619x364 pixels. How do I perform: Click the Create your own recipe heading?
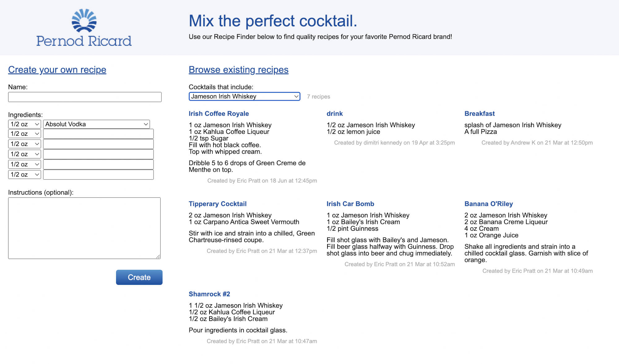pyautogui.click(x=57, y=70)
